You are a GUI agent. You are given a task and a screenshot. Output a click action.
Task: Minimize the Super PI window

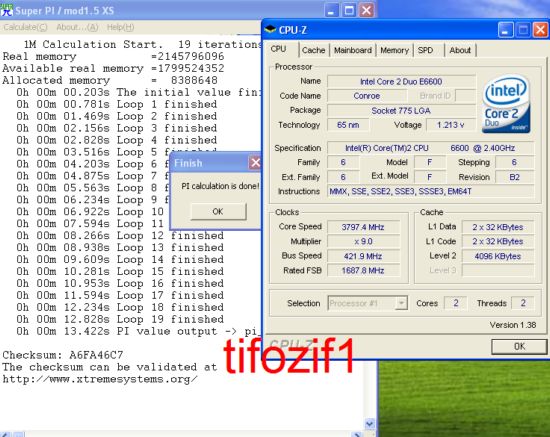331,10
